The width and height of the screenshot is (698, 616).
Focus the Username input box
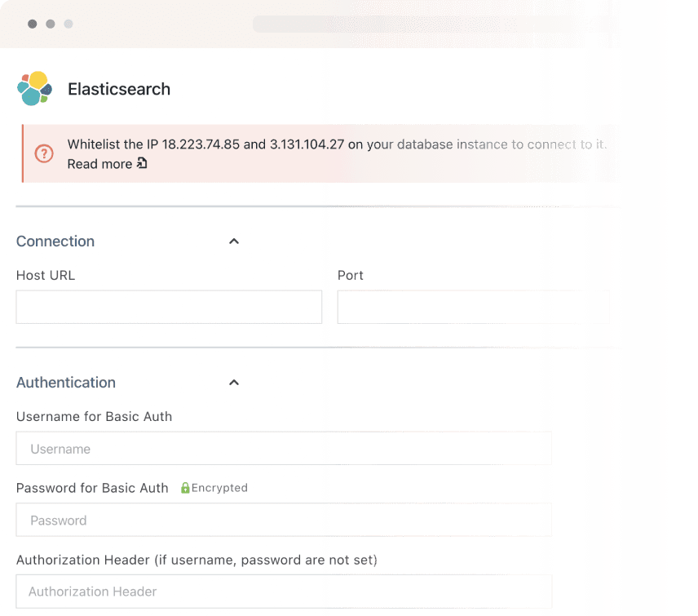click(284, 448)
